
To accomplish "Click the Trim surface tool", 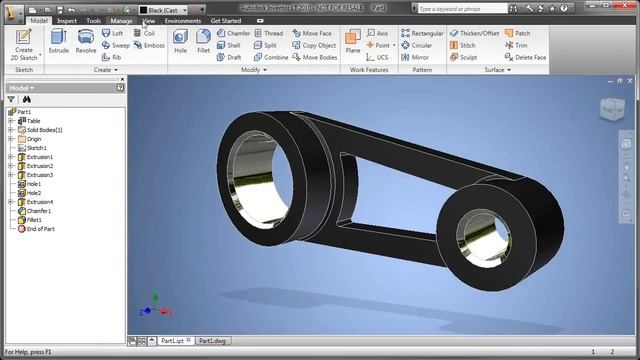I will tap(516, 45).
